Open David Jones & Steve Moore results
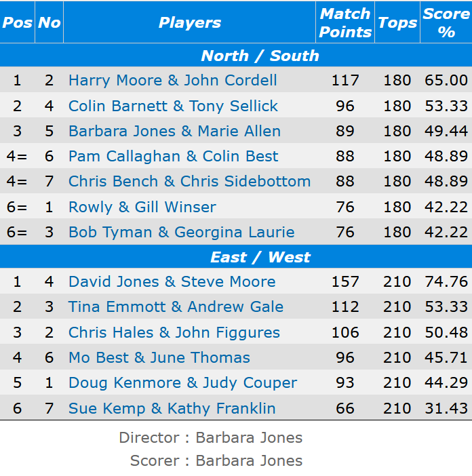Screen dimensions: 472x476 coord(172,281)
